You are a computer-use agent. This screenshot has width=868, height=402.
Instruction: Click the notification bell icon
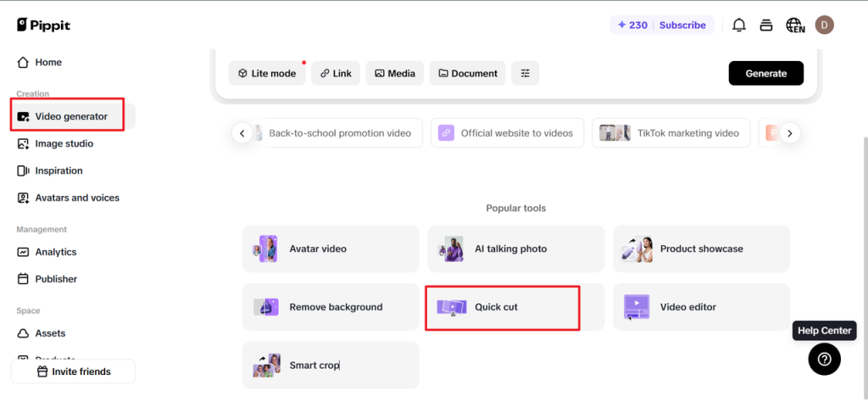pyautogui.click(x=739, y=25)
